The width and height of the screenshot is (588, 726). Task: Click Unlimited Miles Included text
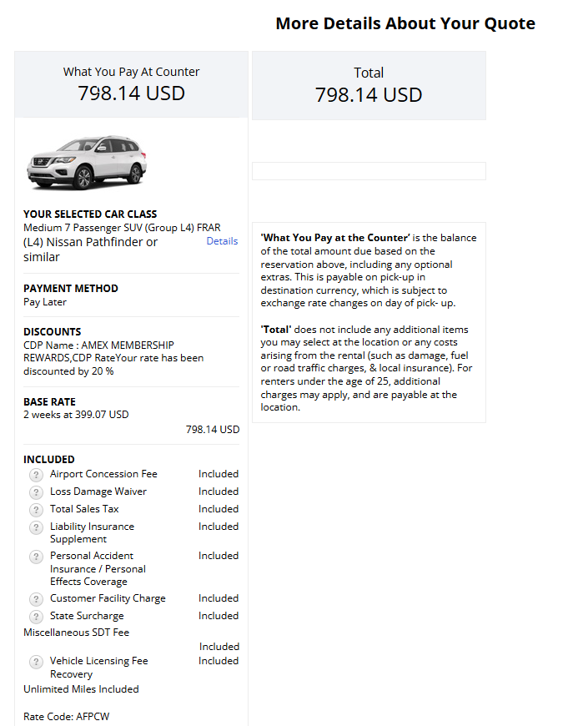[81, 689]
